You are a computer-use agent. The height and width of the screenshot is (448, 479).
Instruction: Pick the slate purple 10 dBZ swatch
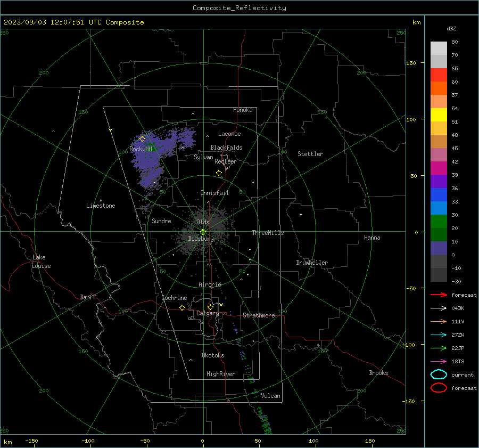click(439, 248)
